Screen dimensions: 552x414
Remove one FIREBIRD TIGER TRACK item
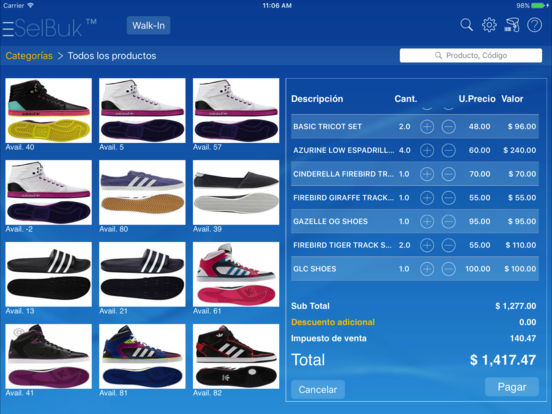pyautogui.click(x=448, y=245)
